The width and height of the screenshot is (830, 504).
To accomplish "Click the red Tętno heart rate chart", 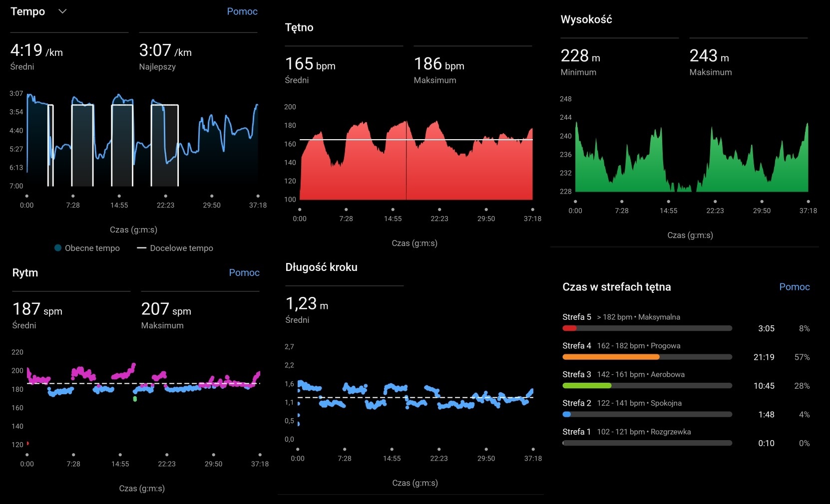I will (415, 165).
